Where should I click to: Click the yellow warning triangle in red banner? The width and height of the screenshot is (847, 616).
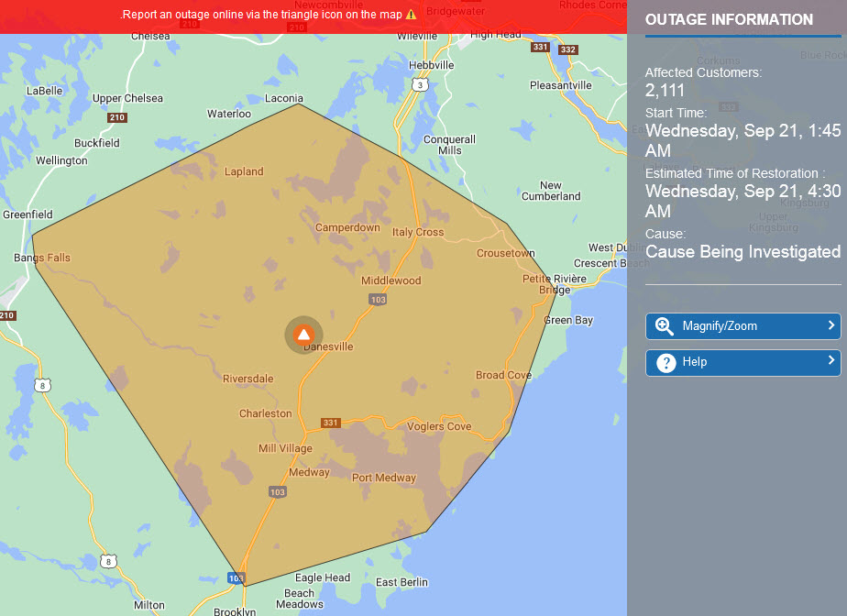pos(411,15)
